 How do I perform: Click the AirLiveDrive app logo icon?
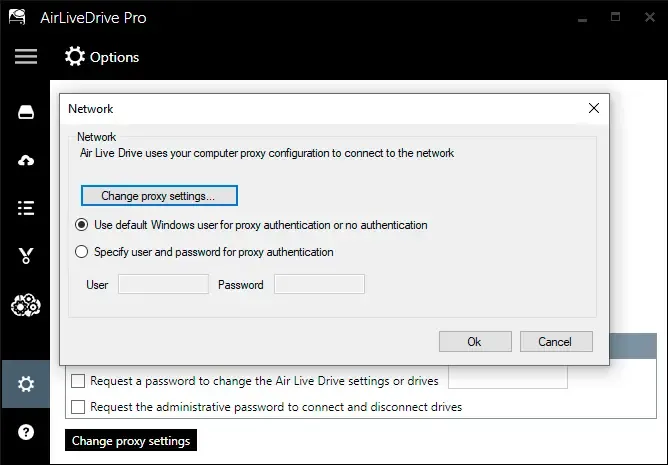[x=17, y=17]
